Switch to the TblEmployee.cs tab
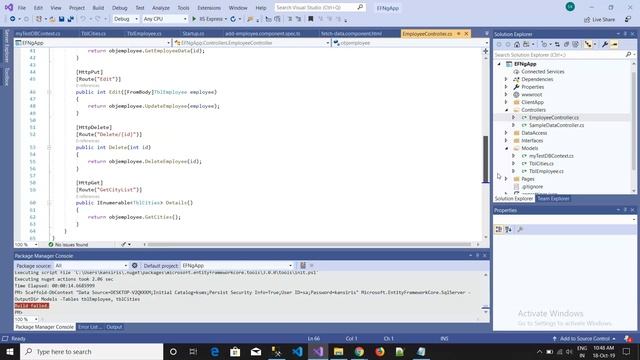This screenshot has height=360, width=640. tap(144, 33)
